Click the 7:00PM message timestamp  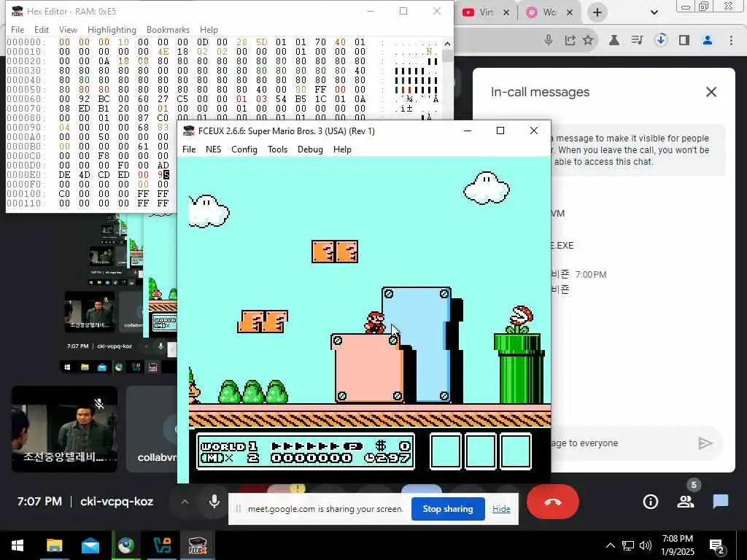click(591, 275)
